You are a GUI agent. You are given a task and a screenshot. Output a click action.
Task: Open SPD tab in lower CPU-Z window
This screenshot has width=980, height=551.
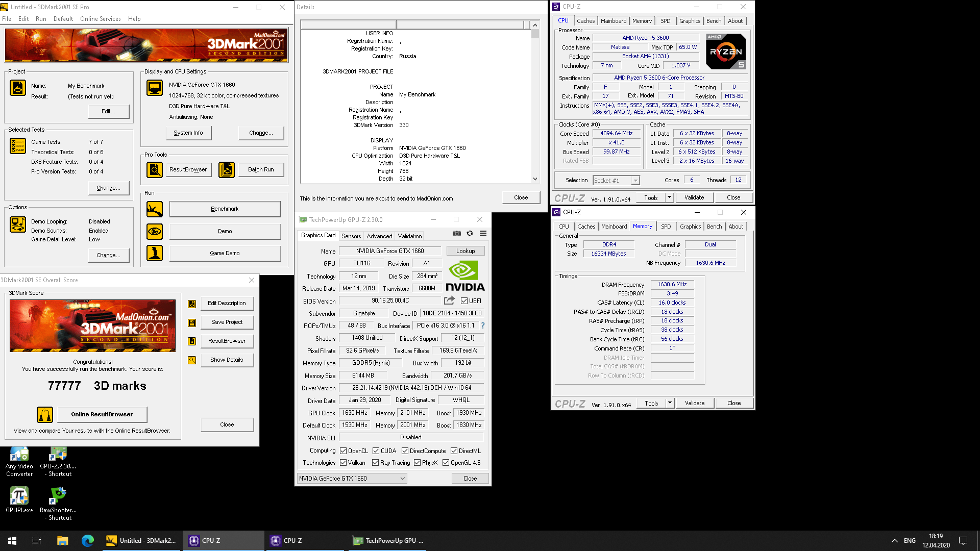(666, 227)
